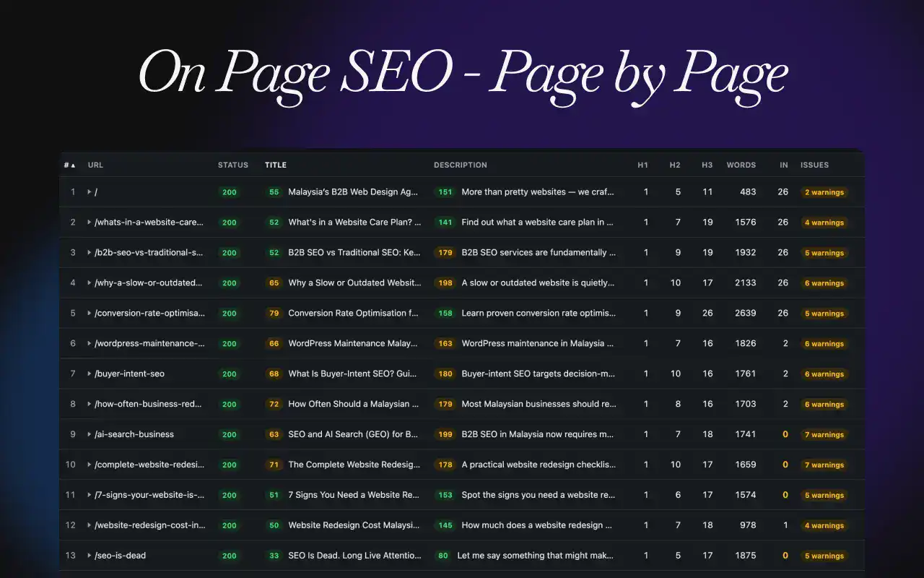The image size is (924, 578).
Task: Sort by the URL column header
Action: pyautogui.click(x=95, y=165)
